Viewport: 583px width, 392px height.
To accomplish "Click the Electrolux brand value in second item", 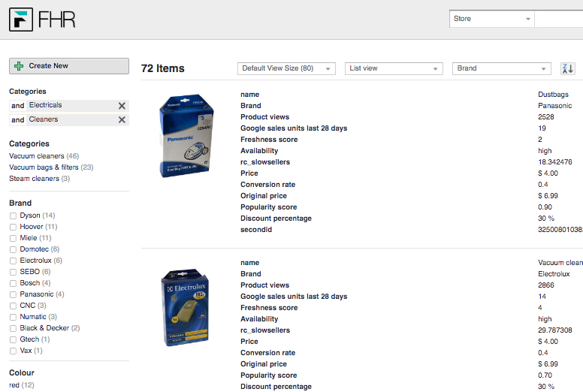I will pos(554,274).
